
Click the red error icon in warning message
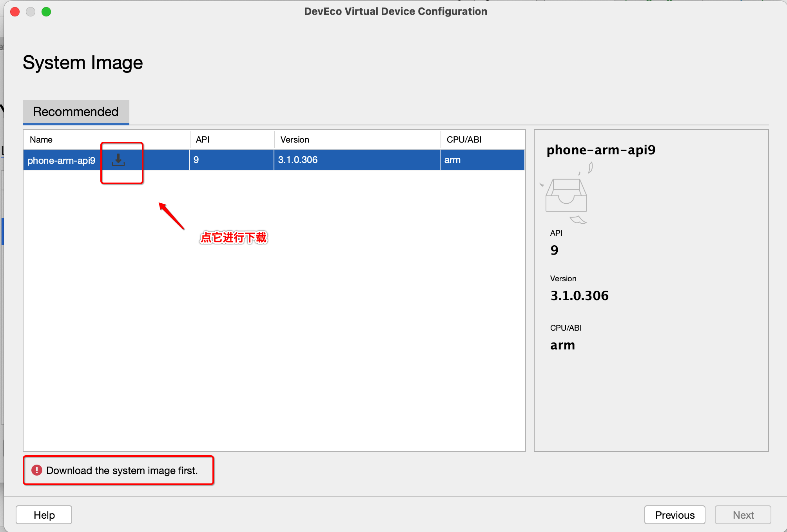[x=37, y=470]
